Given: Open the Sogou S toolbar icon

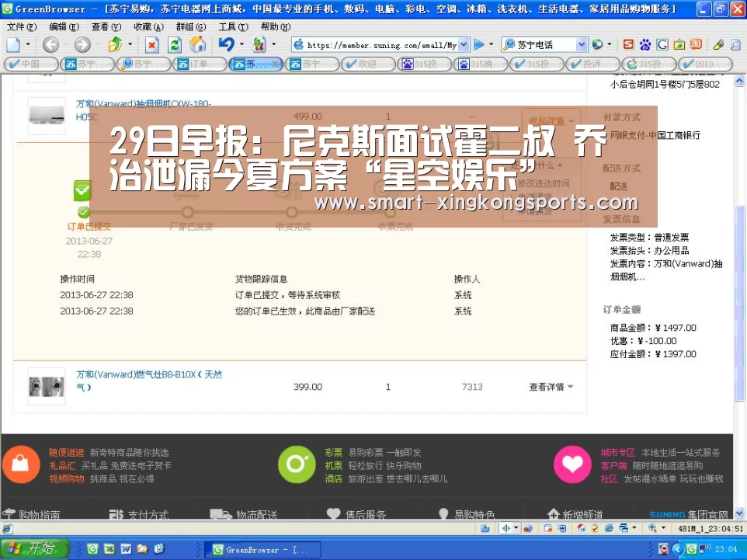Looking at the screenshot, I should [x=628, y=45].
